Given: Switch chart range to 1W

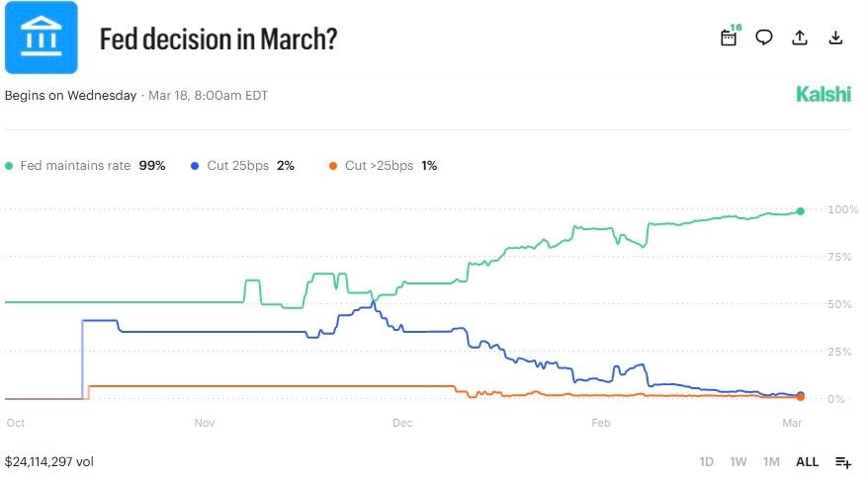Looking at the screenshot, I should point(738,461).
